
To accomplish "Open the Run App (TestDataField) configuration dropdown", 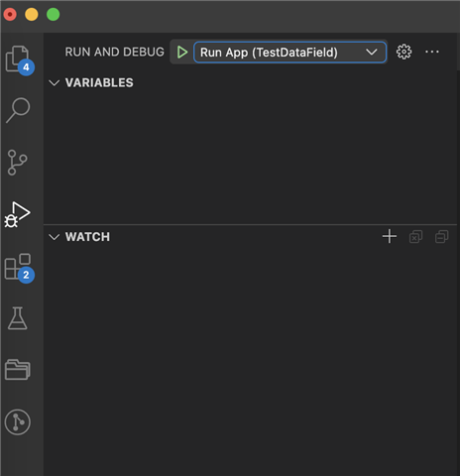I will [x=289, y=53].
